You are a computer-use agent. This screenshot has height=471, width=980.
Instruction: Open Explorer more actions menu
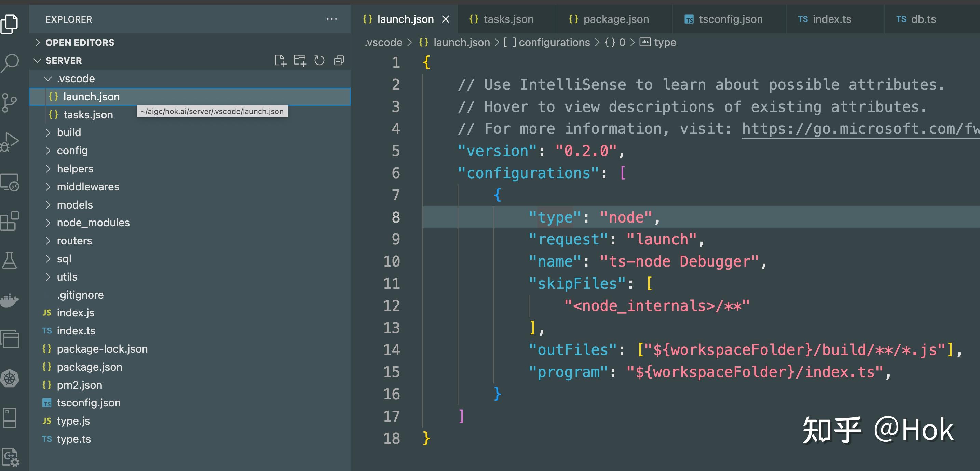click(x=332, y=19)
